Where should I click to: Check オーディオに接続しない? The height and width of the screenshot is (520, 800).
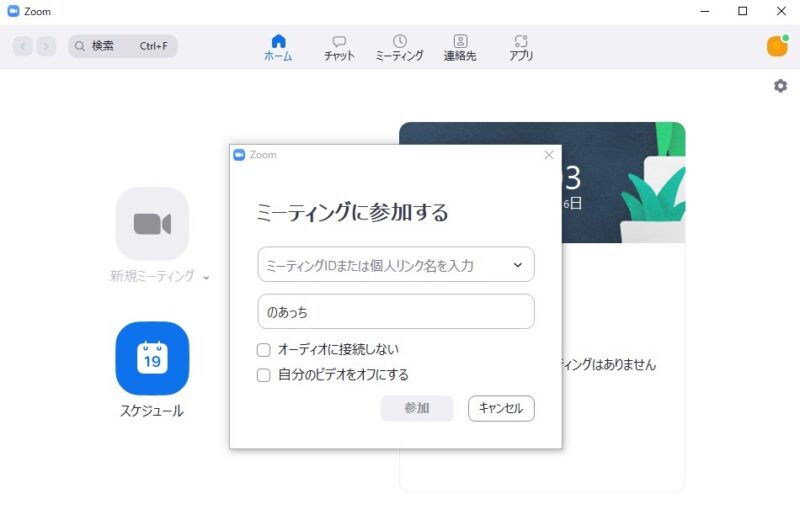tap(263, 350)
